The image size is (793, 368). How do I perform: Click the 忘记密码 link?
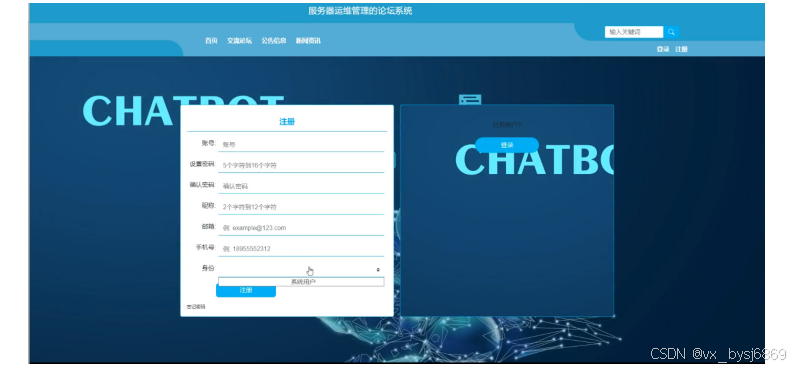click(196, 307)
